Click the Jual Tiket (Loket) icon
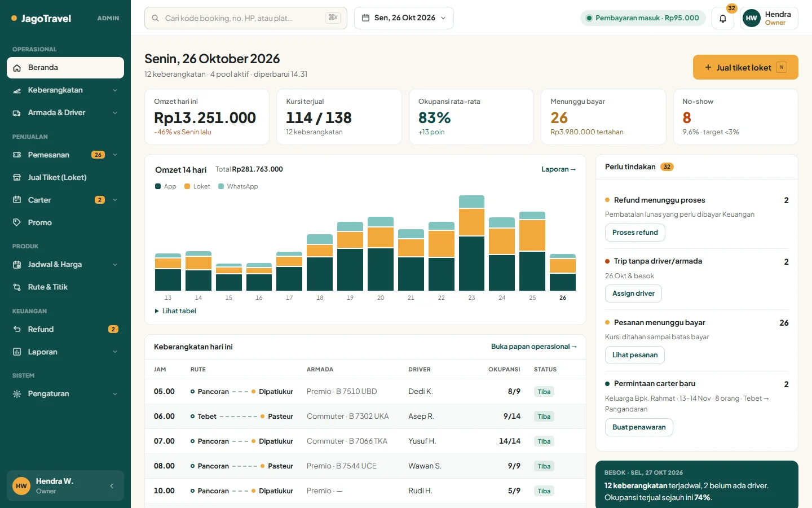This screenshot has width=812, height=508. (17, 177)
